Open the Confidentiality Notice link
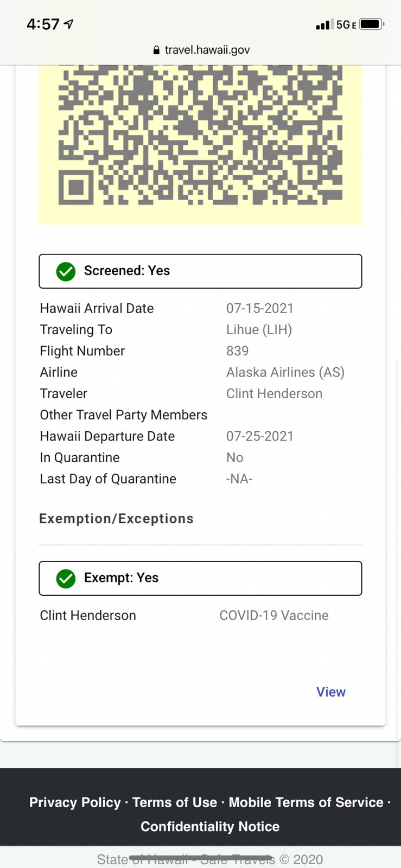Screen dimensions: 401x868 point(210,826)
